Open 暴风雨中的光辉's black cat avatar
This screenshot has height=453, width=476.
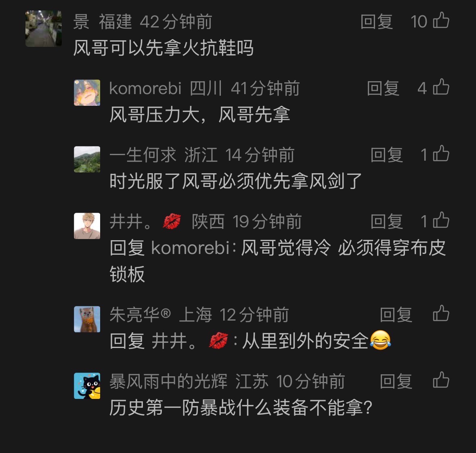click(87, 386)
